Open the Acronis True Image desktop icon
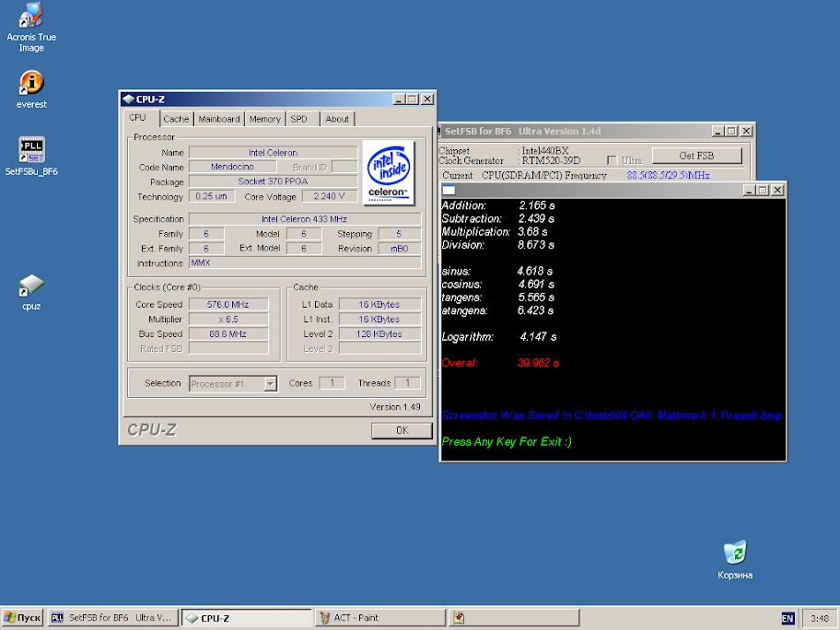Viewport: 840px width, 630px height. pyautogui.click(x=31, y=27)
